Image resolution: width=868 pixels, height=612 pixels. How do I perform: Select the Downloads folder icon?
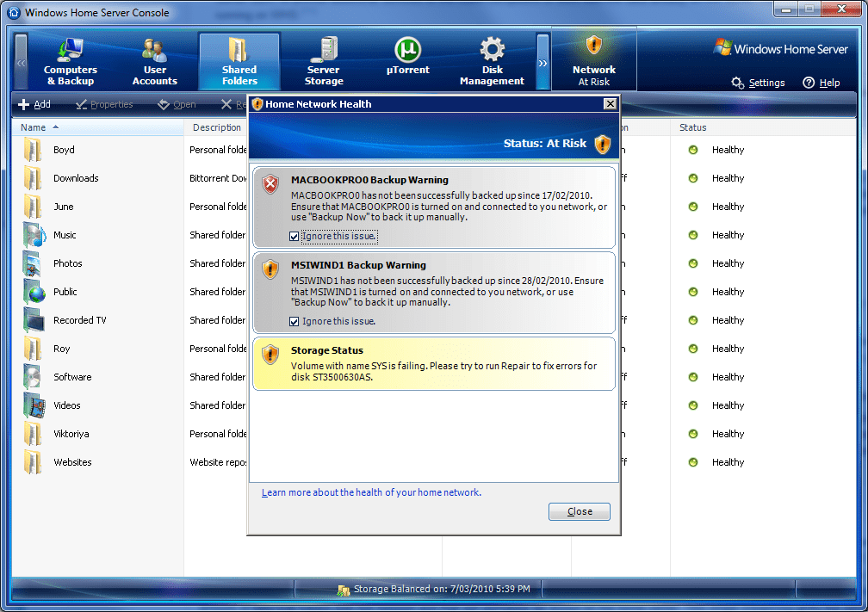[x=33, y=178]
